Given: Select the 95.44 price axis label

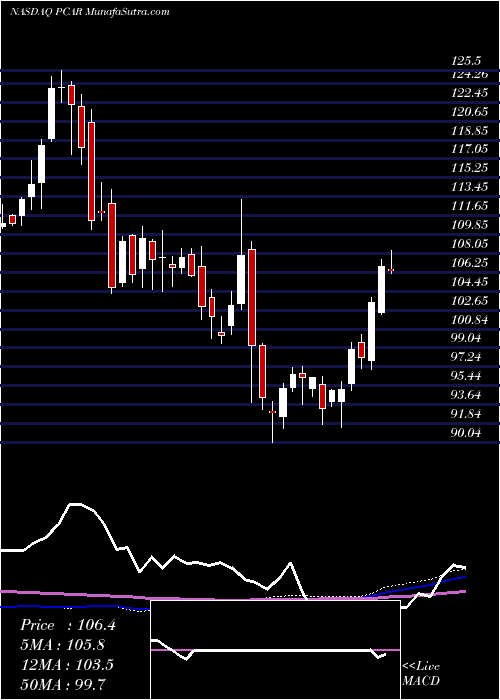Looking at the screenshot, I should 467,376.
